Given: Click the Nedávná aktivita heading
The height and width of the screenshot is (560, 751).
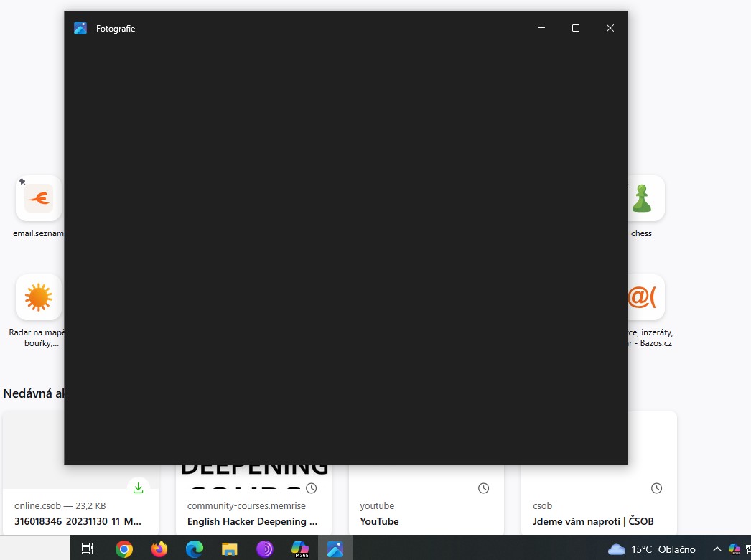Looking at the screenshot, I should tap(34, 393).
